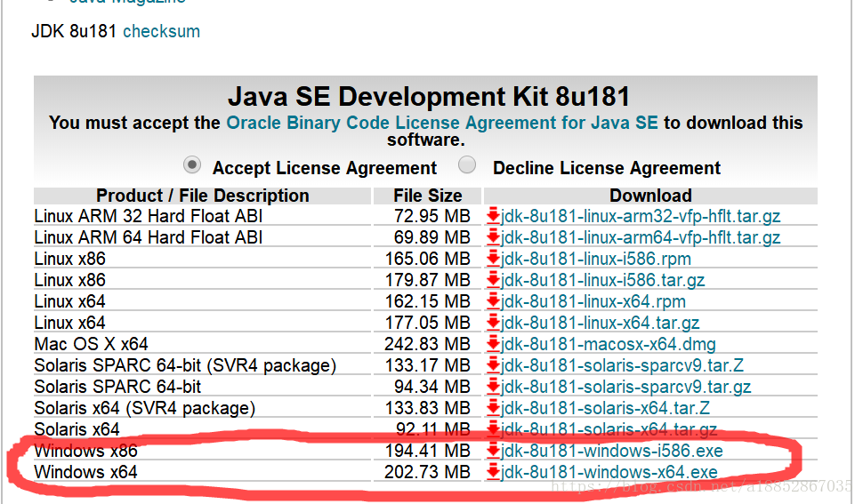Click Java SE Development Kit 8u181 heading
The width and height of the screenshot is (863, 504).
click(429, 97)
